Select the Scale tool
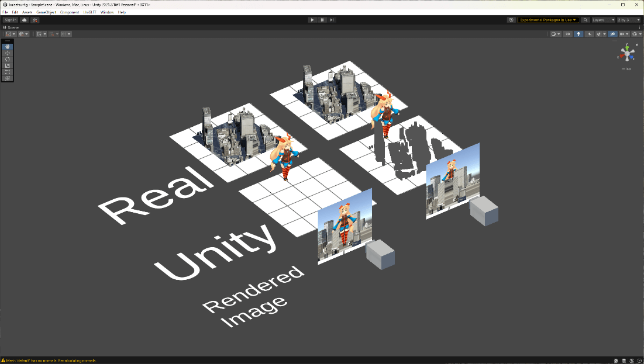Screen dimensions: 644x364 tap(8, 65)
